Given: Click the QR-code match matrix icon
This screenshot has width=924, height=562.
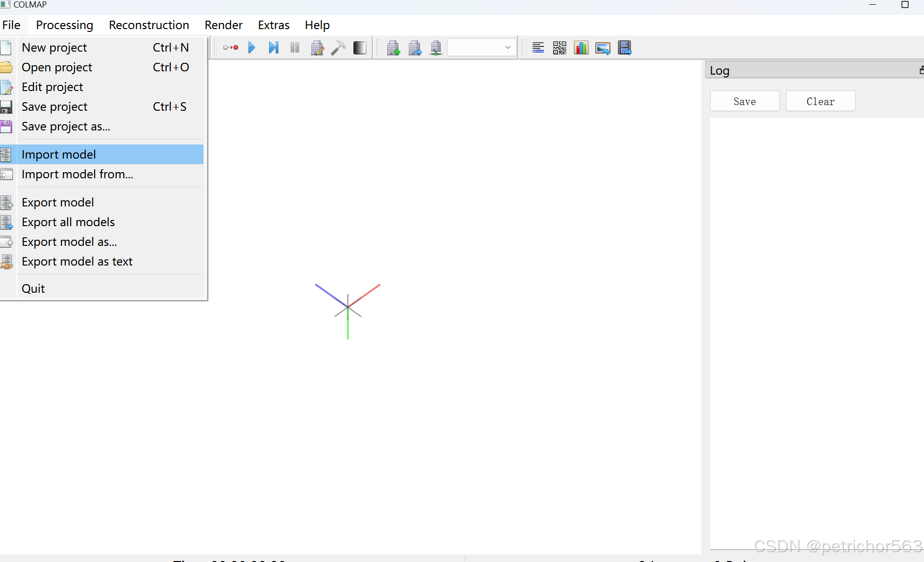Looking at the screenshot, I should click(x=559, y=48).
